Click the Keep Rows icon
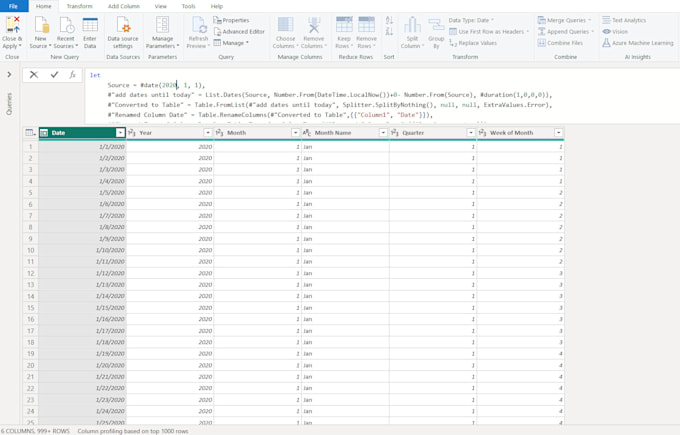This screenshot has width=680, height=435. tap(344, 25)
